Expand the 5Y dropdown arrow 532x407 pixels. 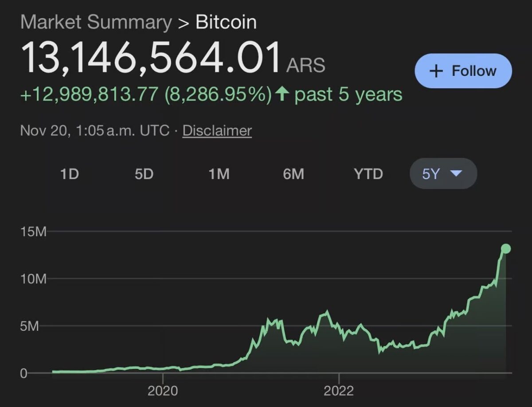456,173
